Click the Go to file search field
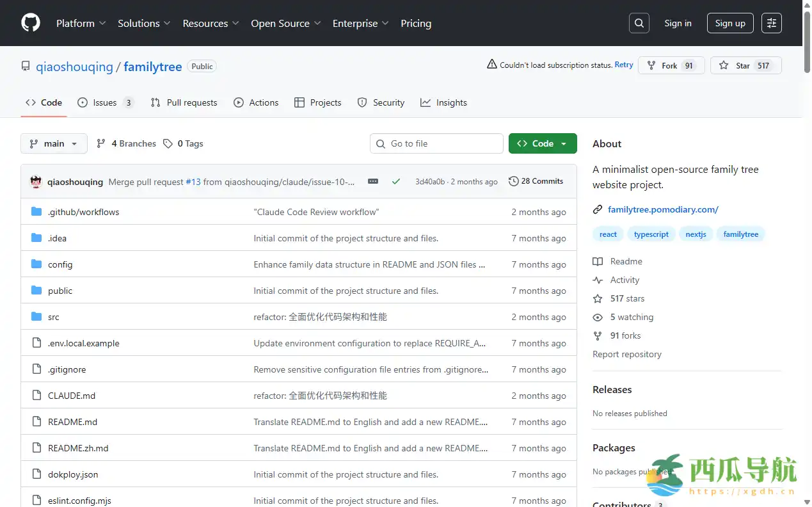Screen dimensions: 812x507 [x=436, y=143]
